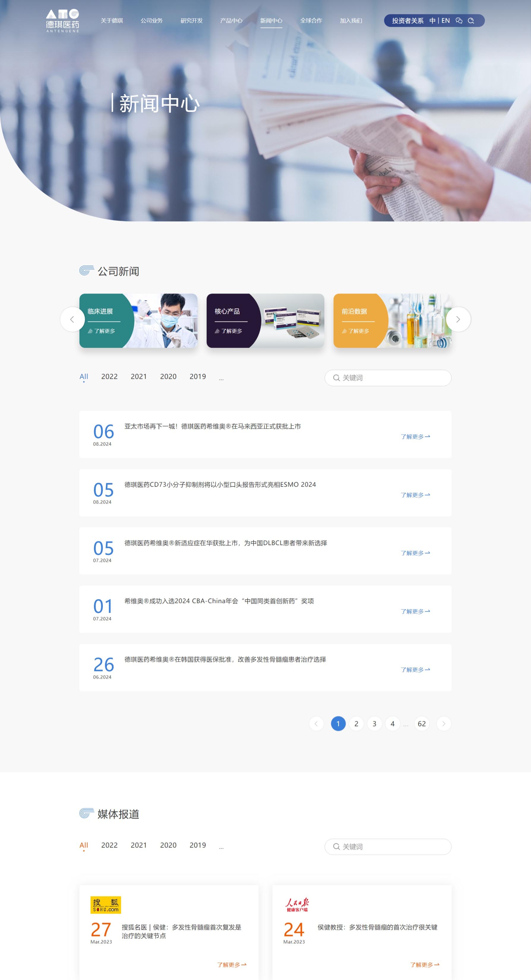
Task: Click the carousel right arrow button
Action: (x=458, y=319)
